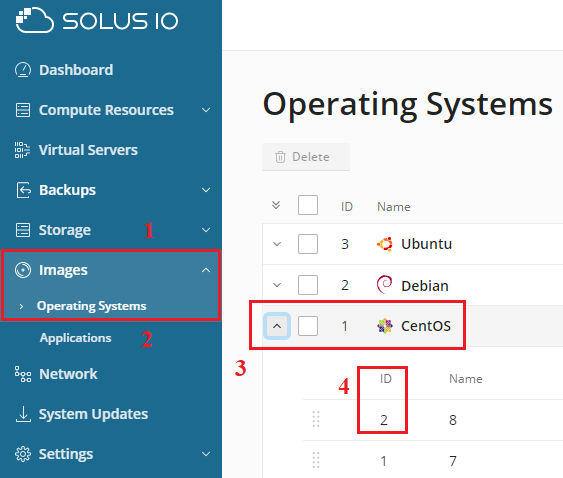Click the Solus IO cloud logo
This screenshot has width=563, height=478.
(x=34, y=20)
